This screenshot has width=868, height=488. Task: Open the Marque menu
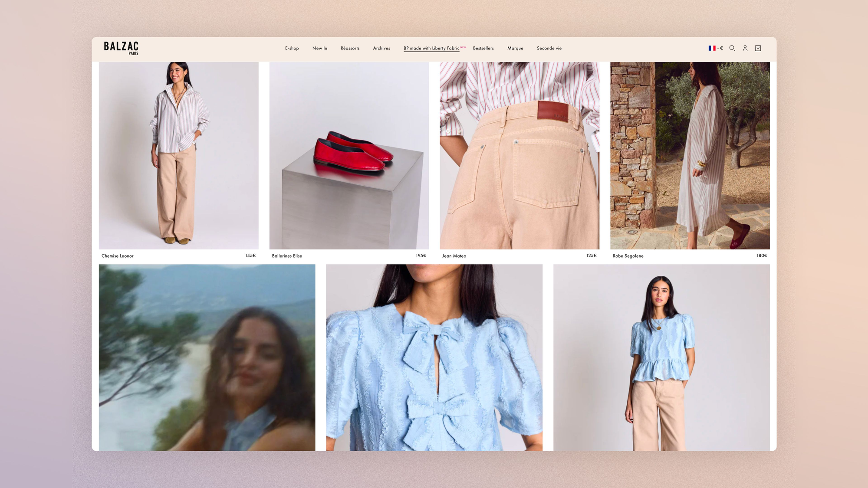point(515,48)
